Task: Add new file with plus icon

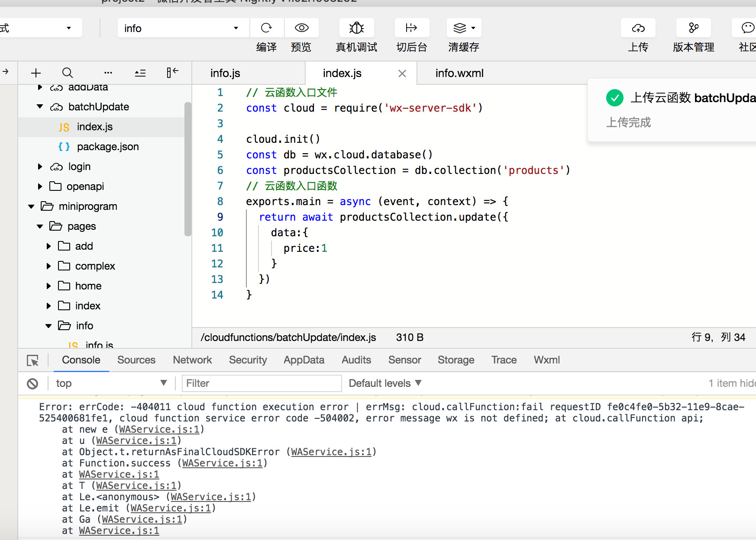Action: tap(36, 73)
